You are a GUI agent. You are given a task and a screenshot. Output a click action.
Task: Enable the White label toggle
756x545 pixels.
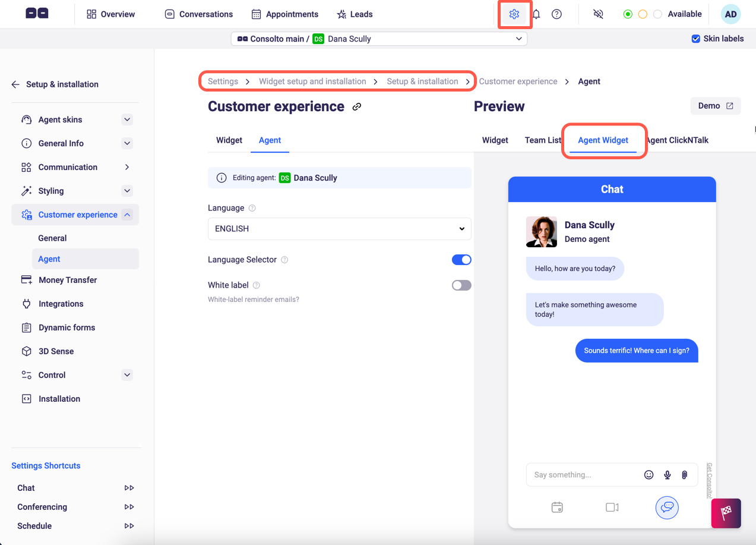[x=461, y=285]
